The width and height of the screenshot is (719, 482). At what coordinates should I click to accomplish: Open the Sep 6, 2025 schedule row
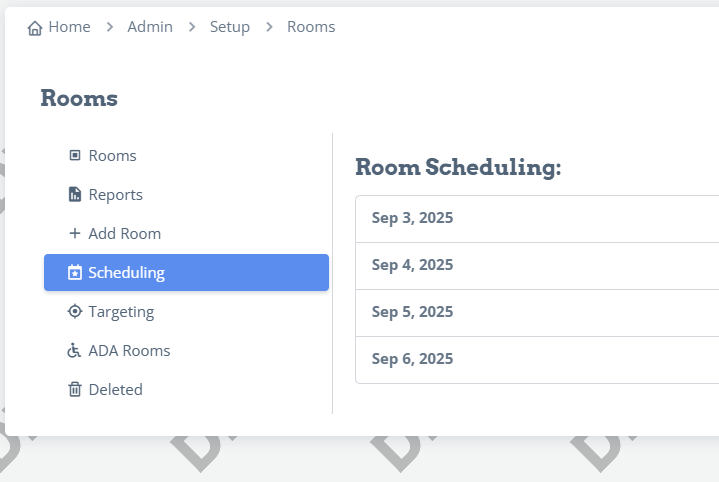click(537, 360)
